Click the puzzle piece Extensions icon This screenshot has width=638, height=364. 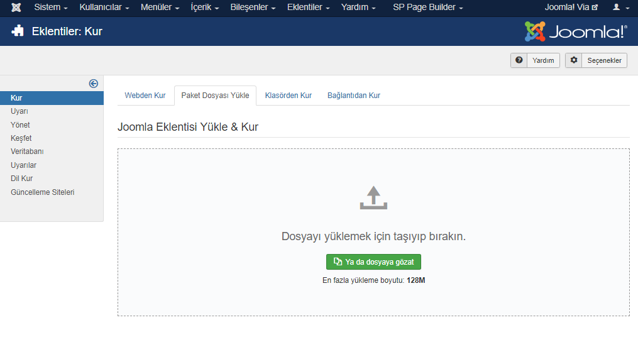coord(18,31)
